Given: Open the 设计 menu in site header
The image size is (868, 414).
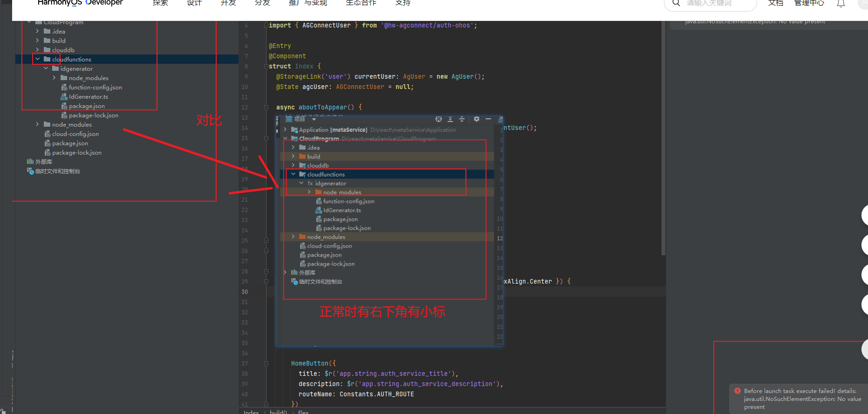Looking at the screenshot, I should [194, 3].
